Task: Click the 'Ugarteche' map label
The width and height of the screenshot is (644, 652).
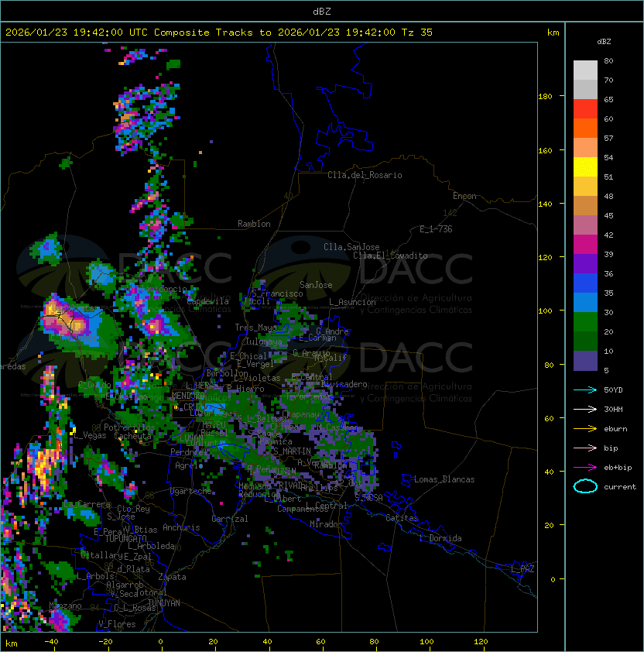Action: [x=191, y=492]
